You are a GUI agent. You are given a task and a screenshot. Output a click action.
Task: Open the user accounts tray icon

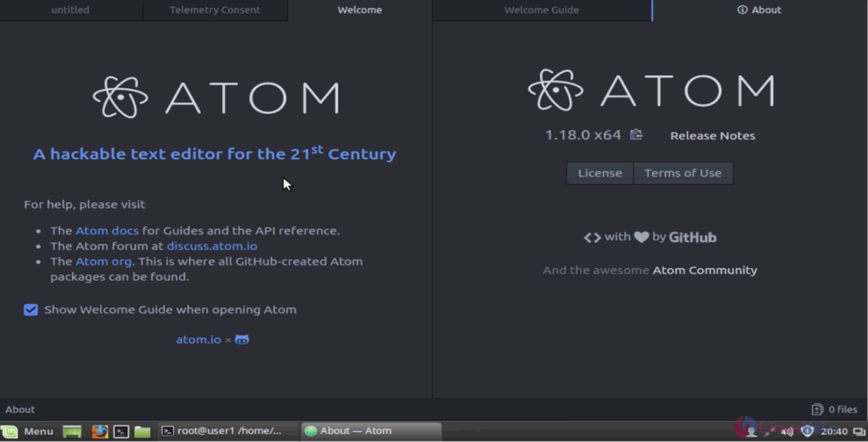point(752,432)
